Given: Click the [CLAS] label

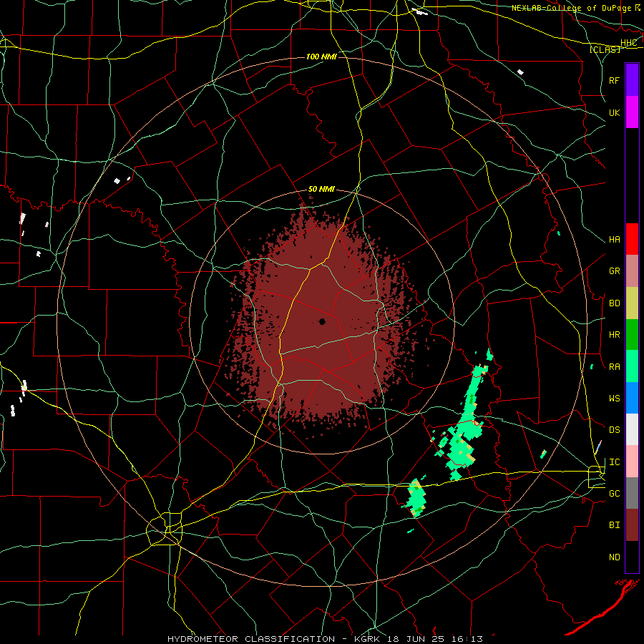Looking at the screenshot, I should 605,50.
